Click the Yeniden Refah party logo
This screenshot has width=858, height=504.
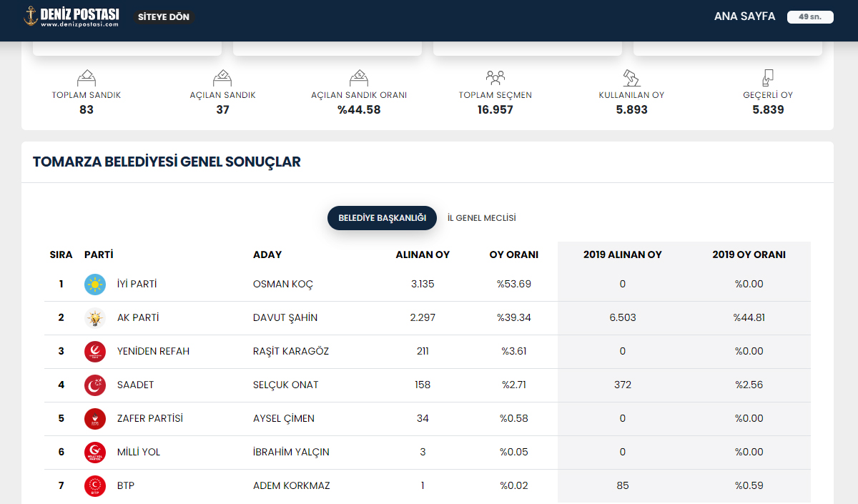click(95, 352)
